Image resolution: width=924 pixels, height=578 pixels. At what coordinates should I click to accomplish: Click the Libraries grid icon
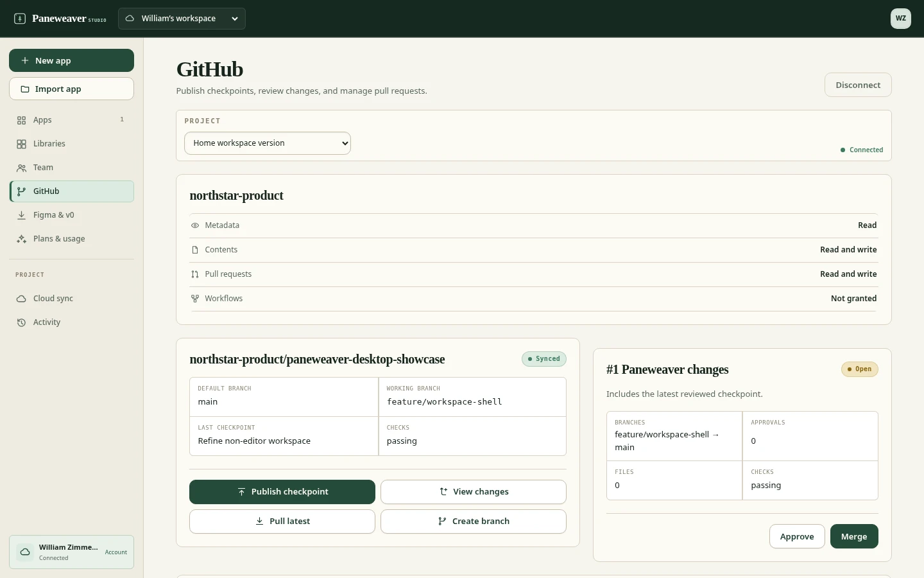(x=21, y=144)
